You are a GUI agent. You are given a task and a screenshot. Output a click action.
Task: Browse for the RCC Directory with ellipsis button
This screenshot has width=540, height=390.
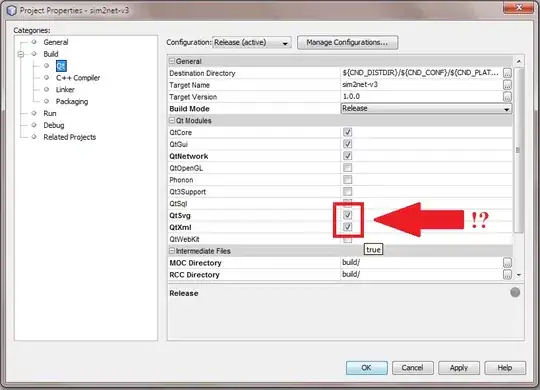[507, 275]
